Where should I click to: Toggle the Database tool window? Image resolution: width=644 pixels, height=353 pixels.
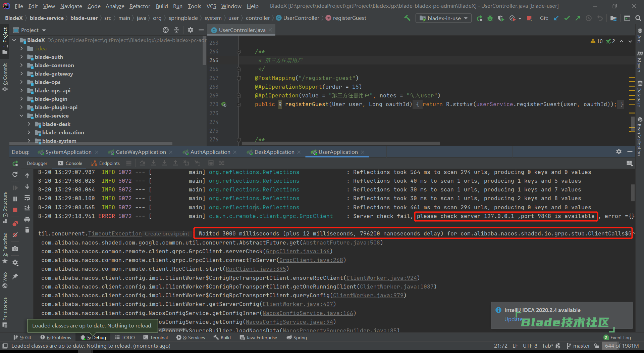tap(640, 94)
